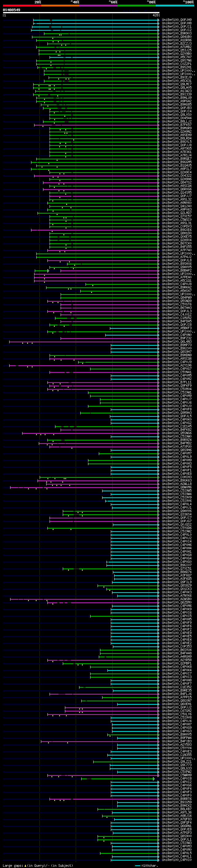Click the UniRef100_Q8S9H7 label
The image size is (197, 868).
coord(177,352)
